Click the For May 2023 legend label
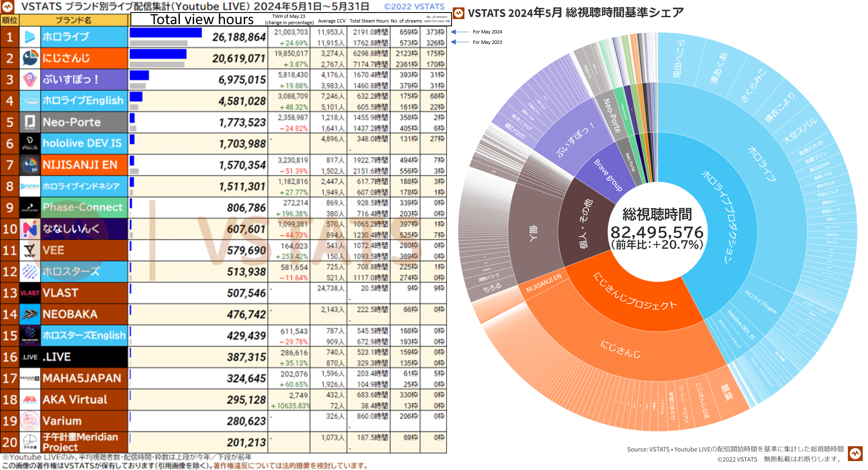The width and height of the screenshot is (868, 470). coord(487,42)
